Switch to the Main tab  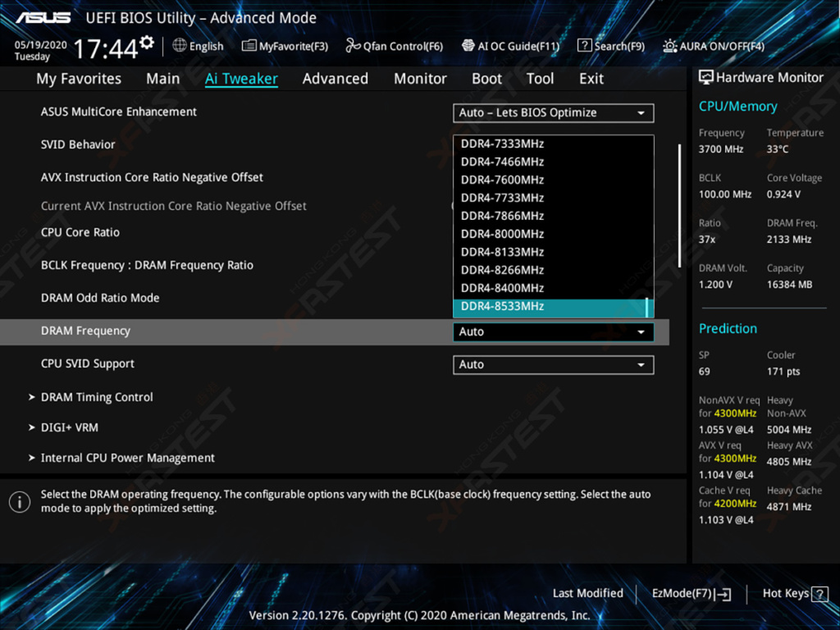(x=163, y=79)
